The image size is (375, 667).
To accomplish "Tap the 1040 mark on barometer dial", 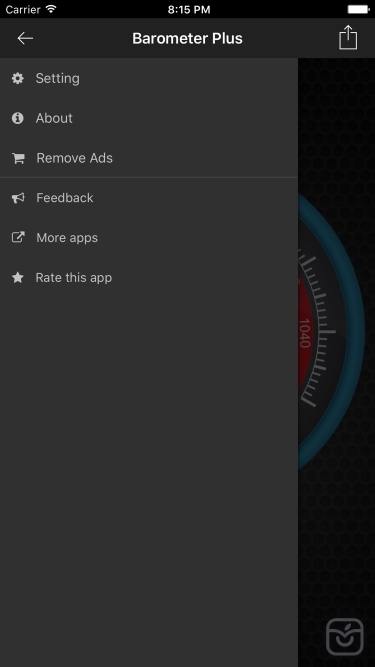I will 304,333.
